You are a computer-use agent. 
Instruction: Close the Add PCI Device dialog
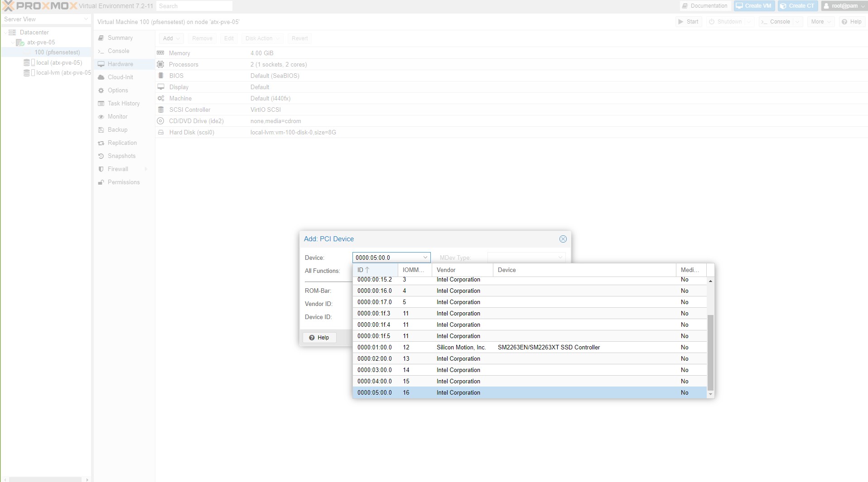pyautogui.click(x=563, y=239)
